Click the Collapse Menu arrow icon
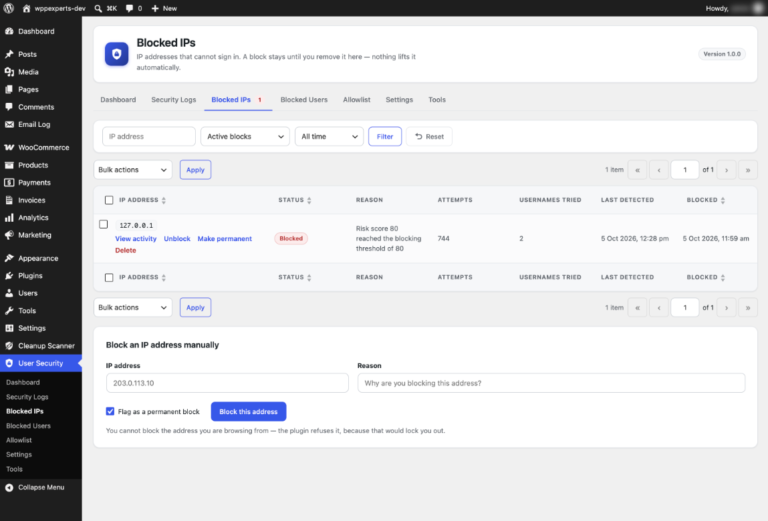This screenshot has width=768, height=521. (x=9, y=488)
